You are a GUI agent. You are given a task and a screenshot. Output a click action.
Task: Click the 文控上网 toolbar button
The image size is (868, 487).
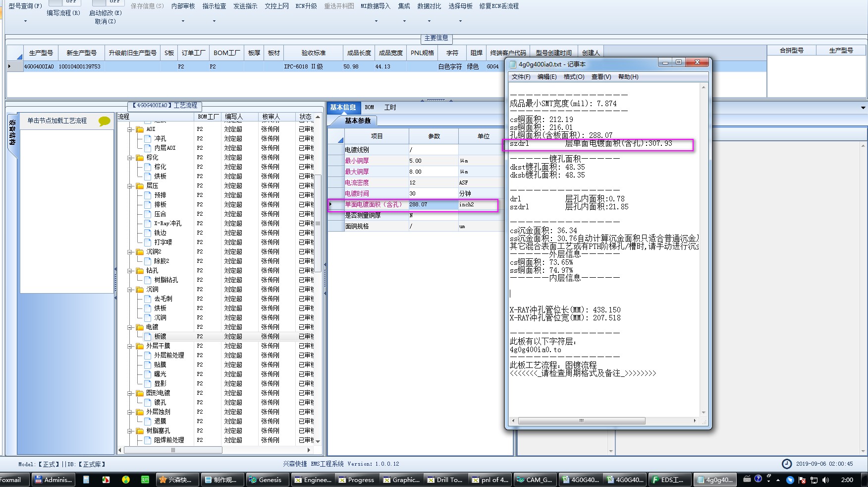point(276,6)
